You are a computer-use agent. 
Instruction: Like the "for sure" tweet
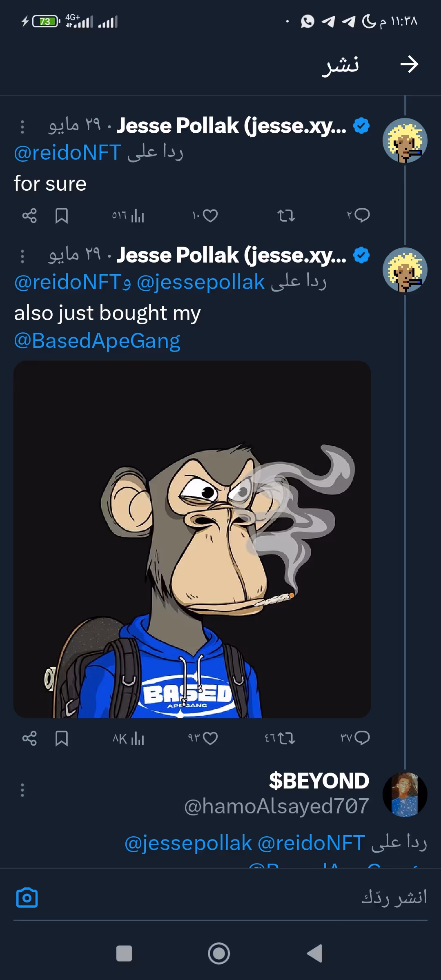(x=210, y=216)
